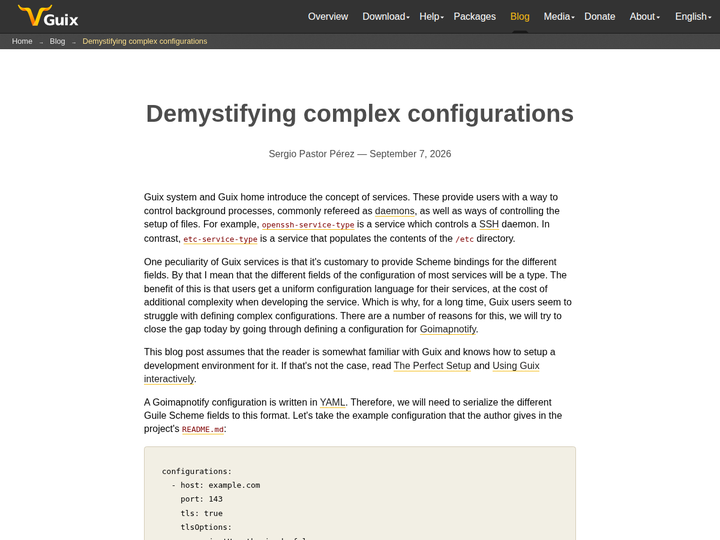The width and height of the screenshot is (720, 540).
Task: Expand the About dropdown menu
Action: [644, 17]
